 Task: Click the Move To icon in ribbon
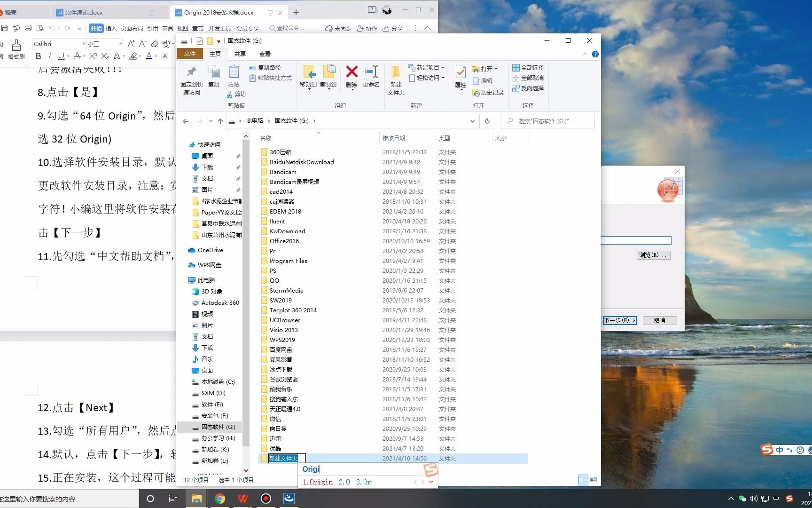pos(309,72)
